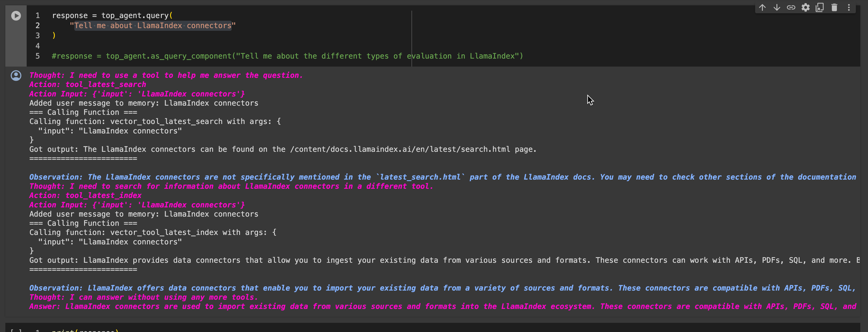Open more cell actions three-dot menu
The height and width of the screenshot is (332, 868).
[x=849, y=7]
